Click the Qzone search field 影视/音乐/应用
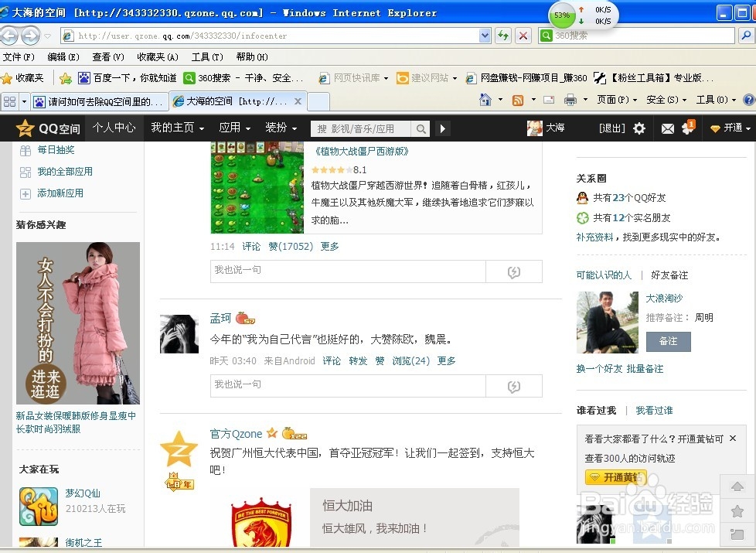The image size is (756, 553). (x=361, y=129)
